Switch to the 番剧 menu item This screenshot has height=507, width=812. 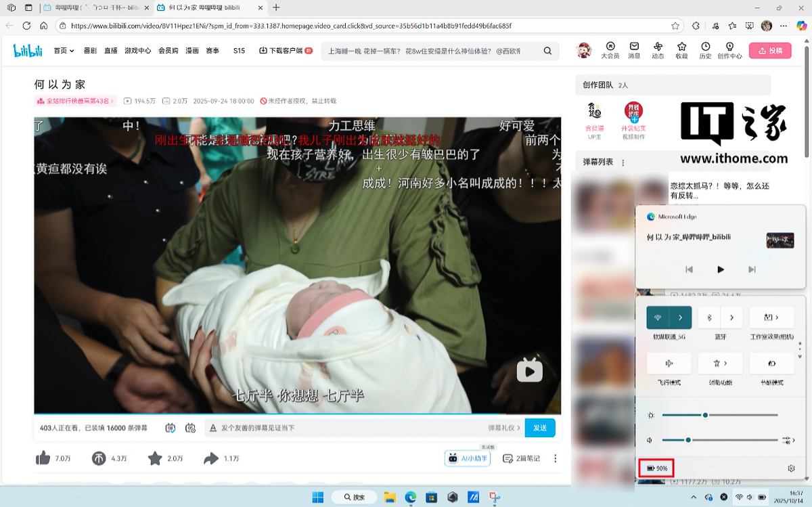(x=91, y=51)
